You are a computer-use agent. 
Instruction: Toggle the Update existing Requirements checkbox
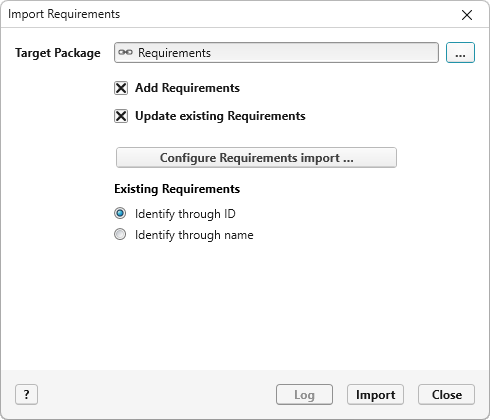pyautogui.click(x=121, y=116)
